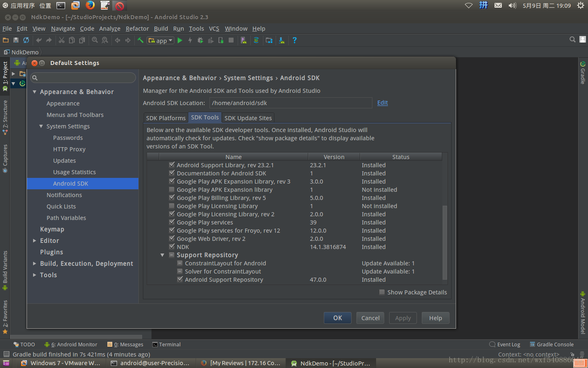
Task: Uncheck Google Play services version 39
Action: point(172,222)
